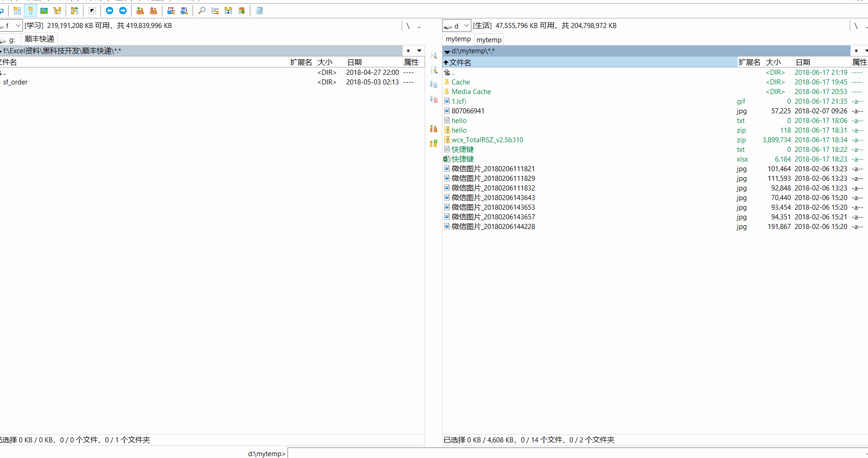Go to root with left panel backslash button

(x=408, y=26)
